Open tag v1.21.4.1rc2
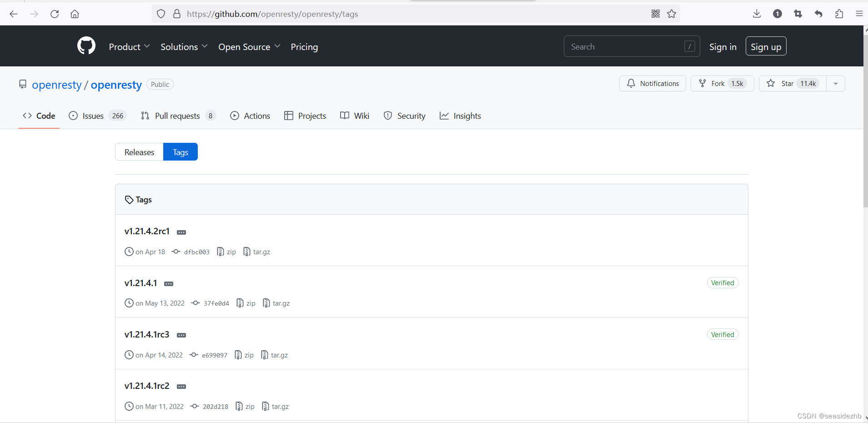This screenshot has width=868, height=423. 147,386
